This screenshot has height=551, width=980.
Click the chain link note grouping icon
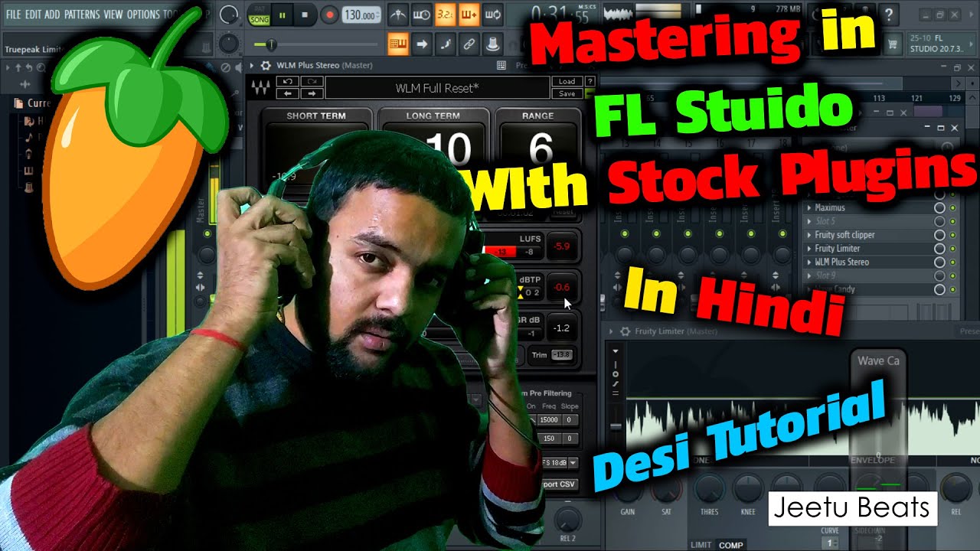(469, 44)
